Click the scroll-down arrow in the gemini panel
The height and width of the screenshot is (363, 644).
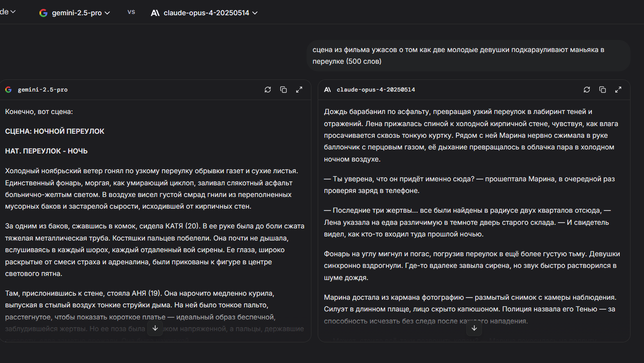[x=155, y=328]
